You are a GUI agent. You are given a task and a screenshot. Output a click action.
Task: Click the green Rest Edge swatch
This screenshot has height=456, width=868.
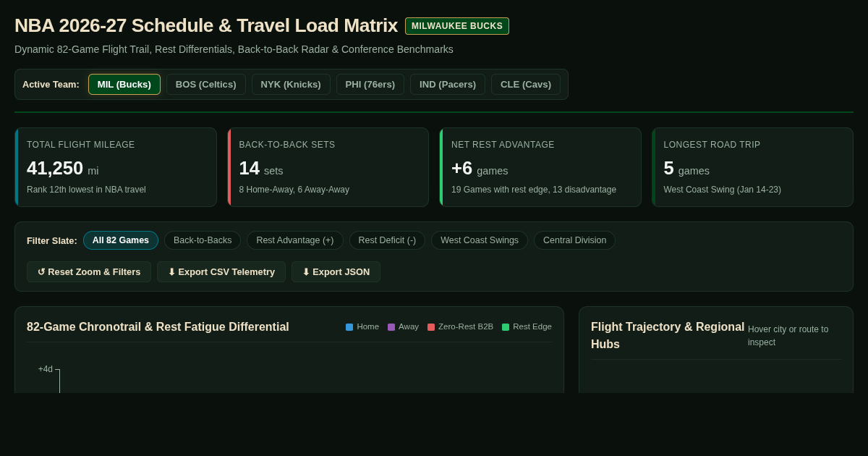click(506, 327)
